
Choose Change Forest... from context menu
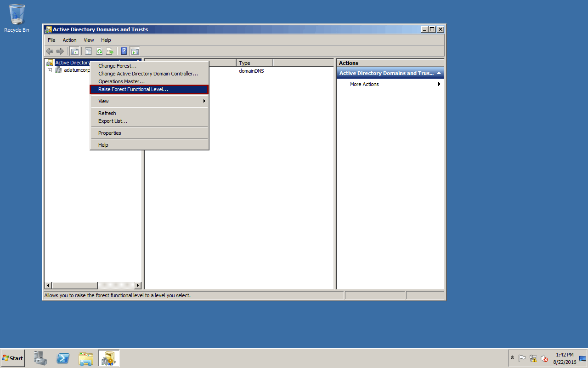(x=149, y=66)
